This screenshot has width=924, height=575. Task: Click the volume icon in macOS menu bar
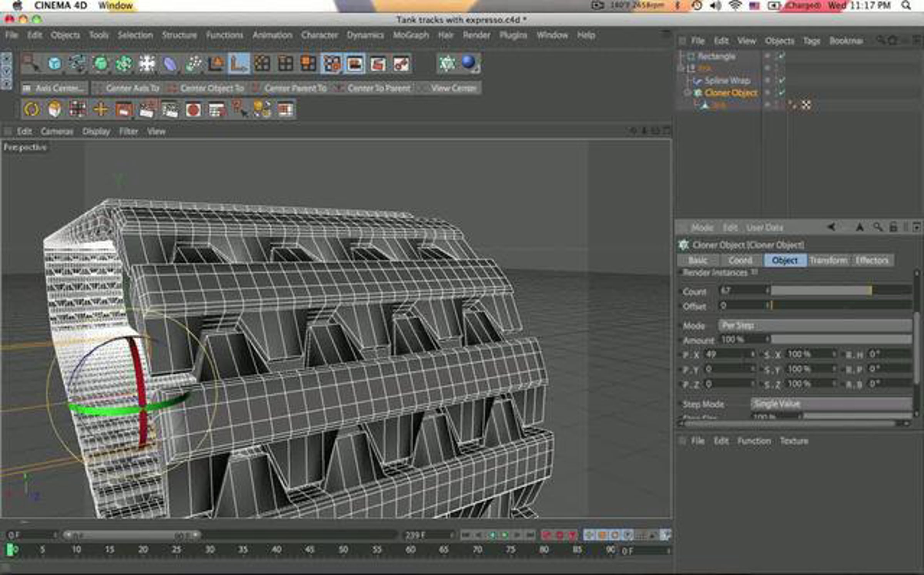coord(715,6)
